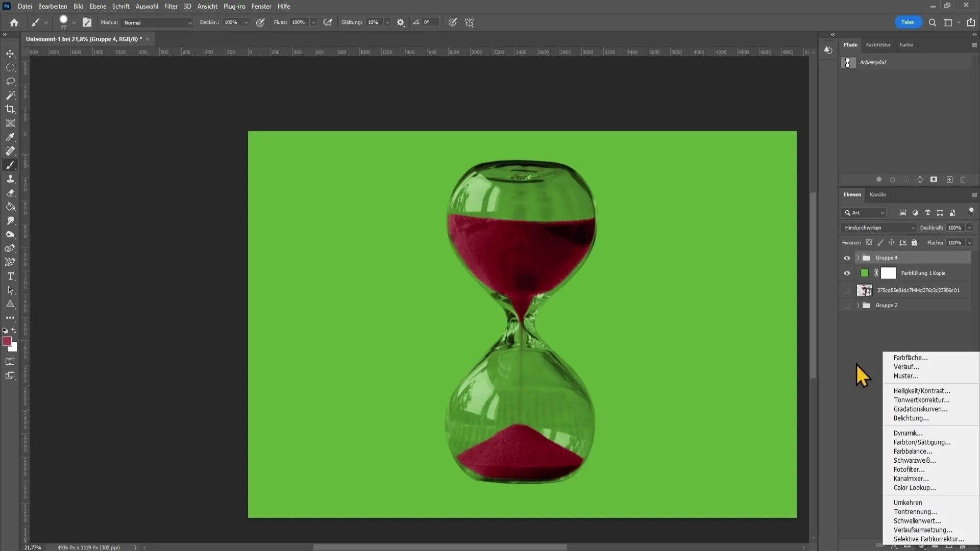Click the Clone Stamp tool
The image size is (980, 551).
click(x=11, y=178)
